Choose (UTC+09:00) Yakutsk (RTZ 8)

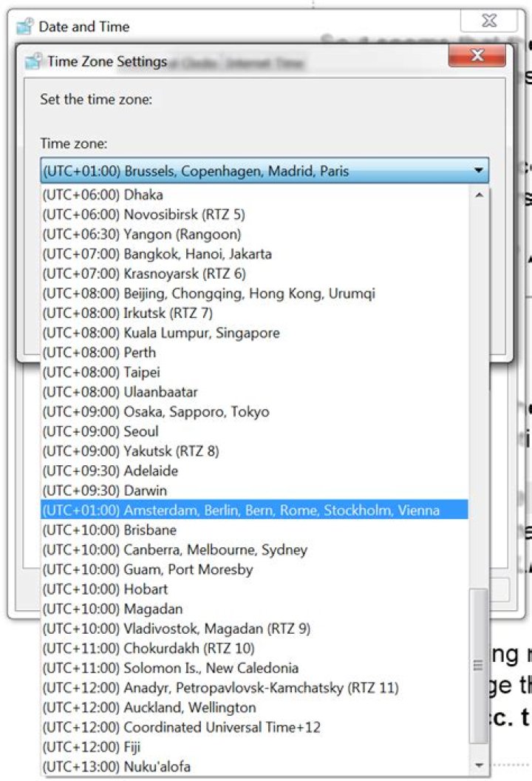click(x=254, y=451)
